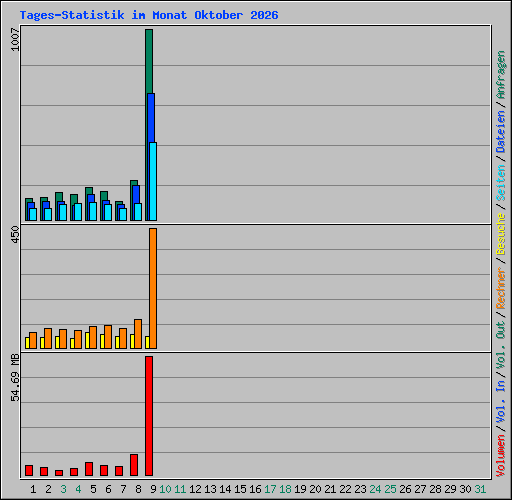Click day number "15" on the x-axis
Viewport: 512px width, 500px height.
[240, 489]
